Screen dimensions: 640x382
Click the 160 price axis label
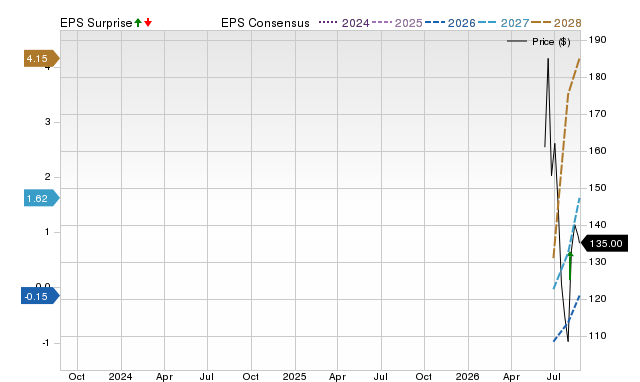(x=598, y=151)
